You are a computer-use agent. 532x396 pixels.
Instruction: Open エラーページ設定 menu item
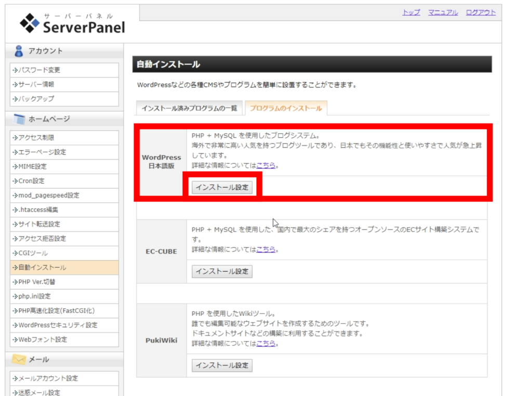[64, 152]
